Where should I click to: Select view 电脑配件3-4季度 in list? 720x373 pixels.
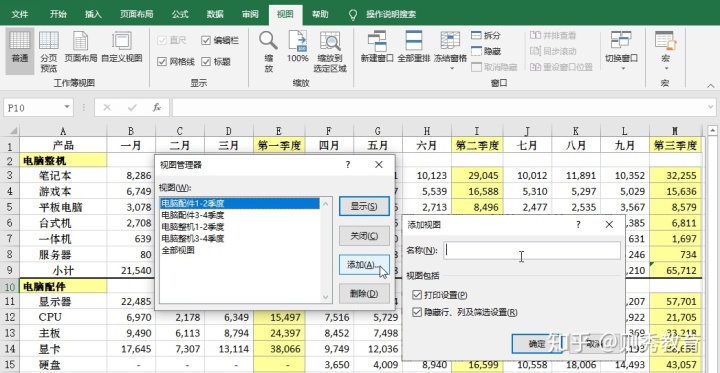tap(239, 215)
